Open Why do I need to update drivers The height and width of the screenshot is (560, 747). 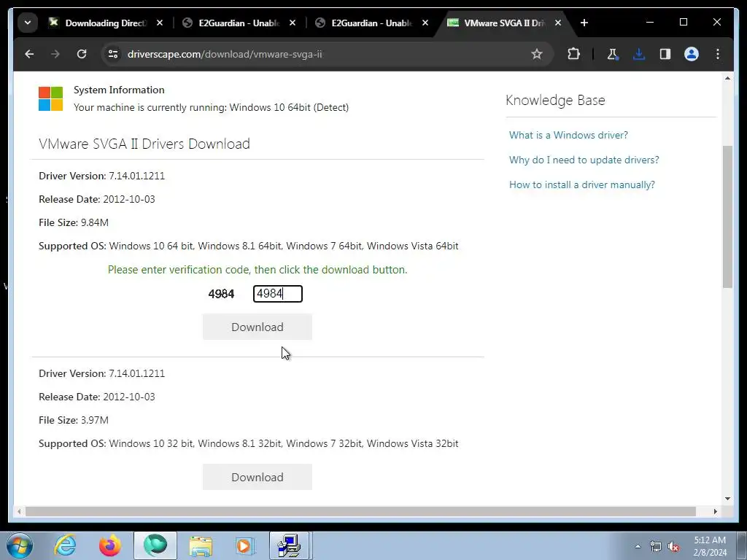point(584,160)
